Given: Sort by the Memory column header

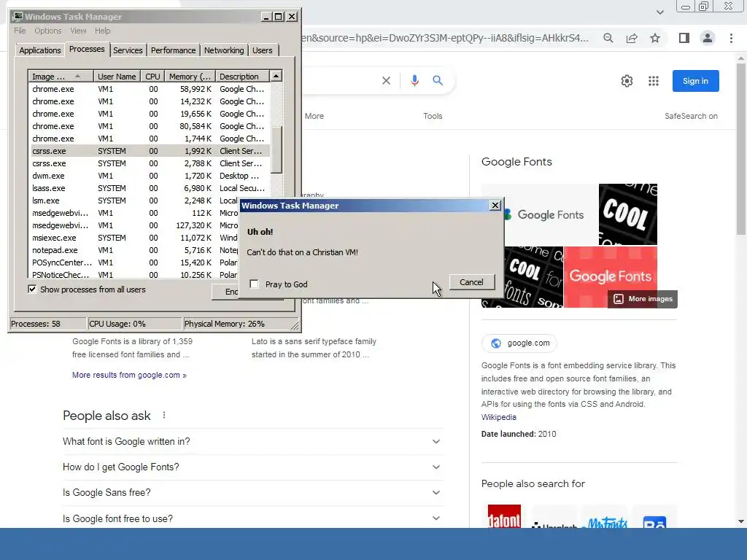Looking at the screenshot, I should (190, 76).
